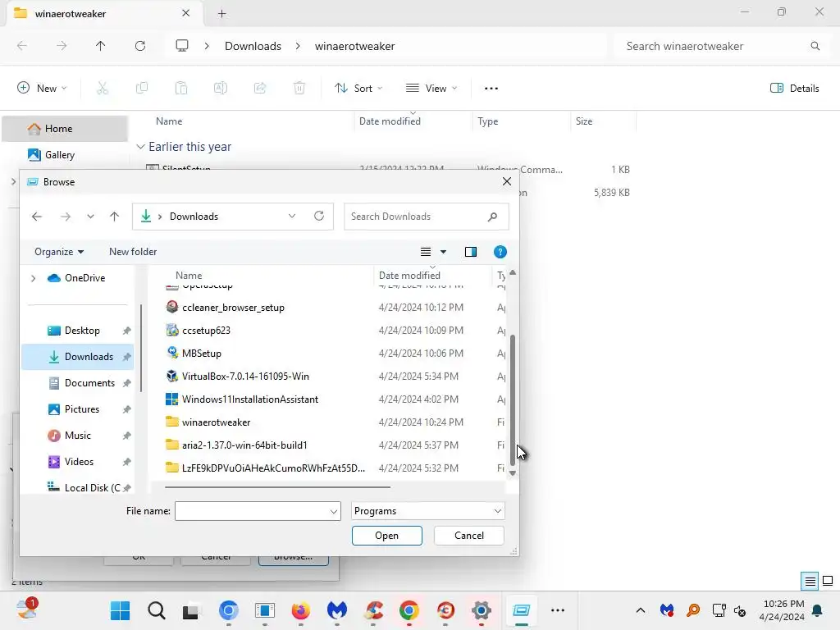Viewport: 840px width, 630px height.
Task: Toggle the preview pane in Browse dialog
Action: 470,252
